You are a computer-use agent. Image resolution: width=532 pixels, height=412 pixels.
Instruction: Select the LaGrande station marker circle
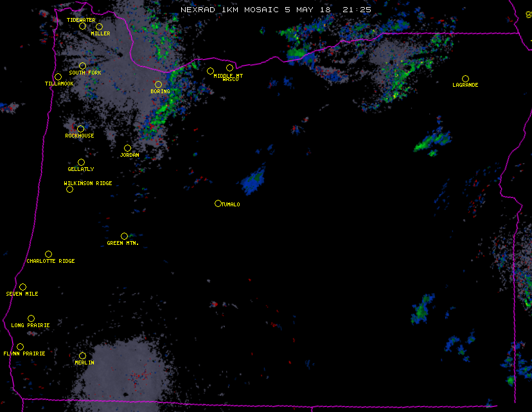(x=465, y=78)
